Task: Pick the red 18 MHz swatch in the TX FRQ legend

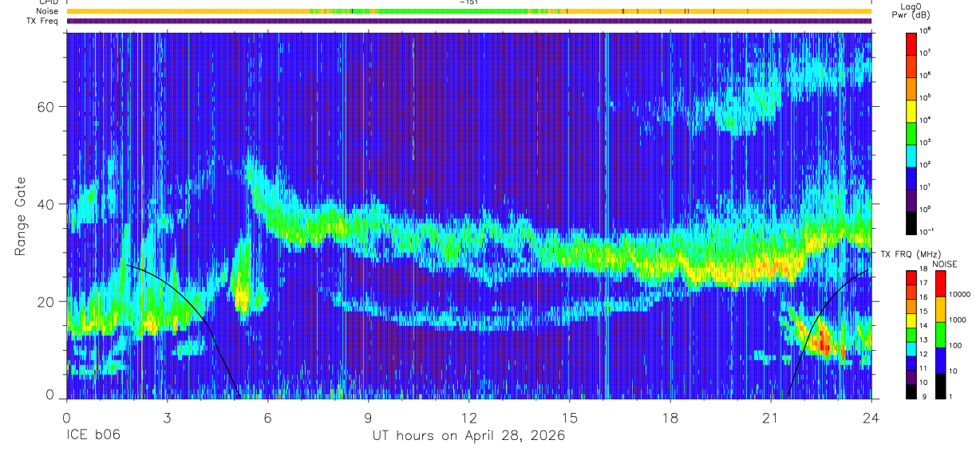Action: (x=911, y=277)
